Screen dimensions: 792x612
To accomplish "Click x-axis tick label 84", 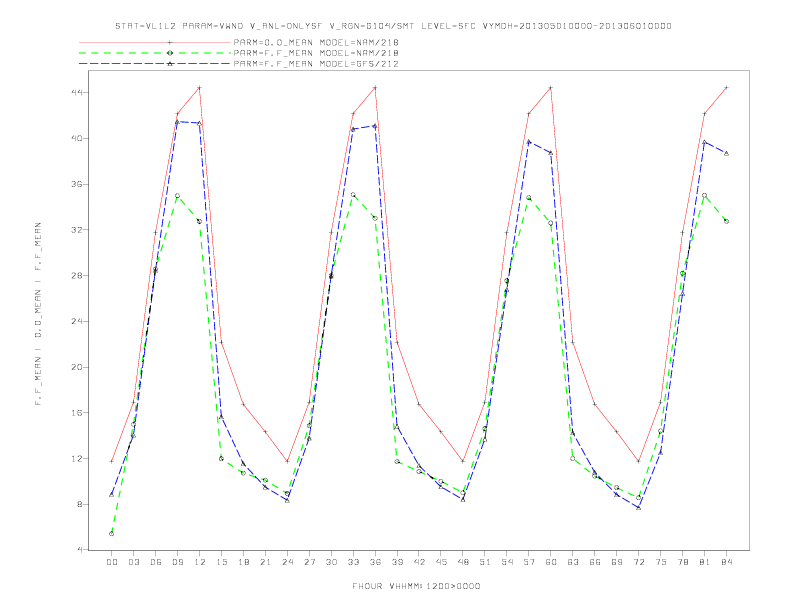I will coord(727,562).
